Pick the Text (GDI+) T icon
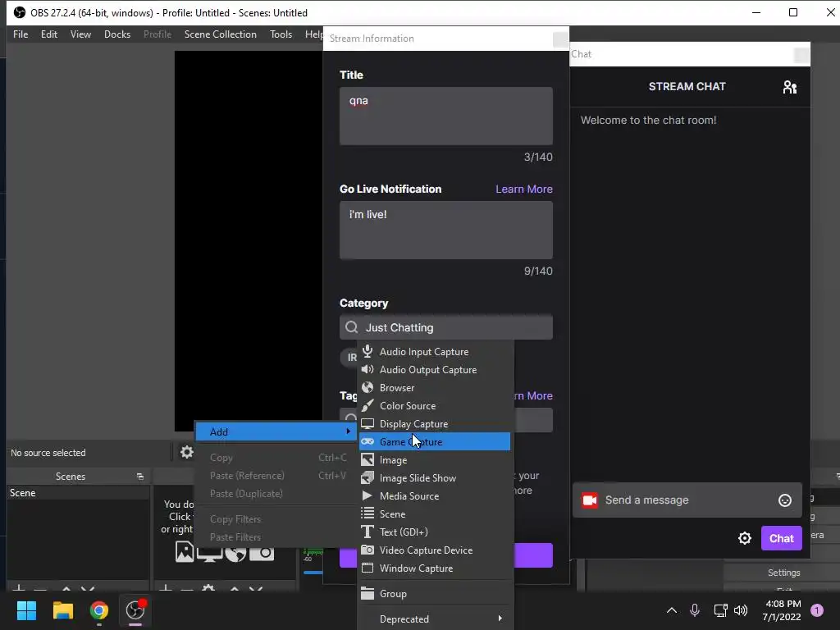Image resolution: width=840 pixels, height=630 pixels. (x=367, y=532)
